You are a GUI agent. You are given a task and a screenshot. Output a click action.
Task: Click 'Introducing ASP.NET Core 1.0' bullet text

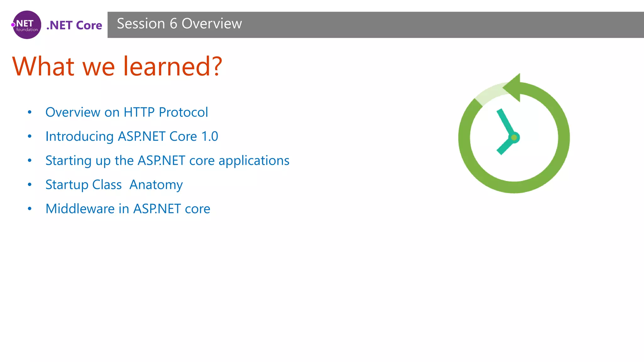[131, 136]
